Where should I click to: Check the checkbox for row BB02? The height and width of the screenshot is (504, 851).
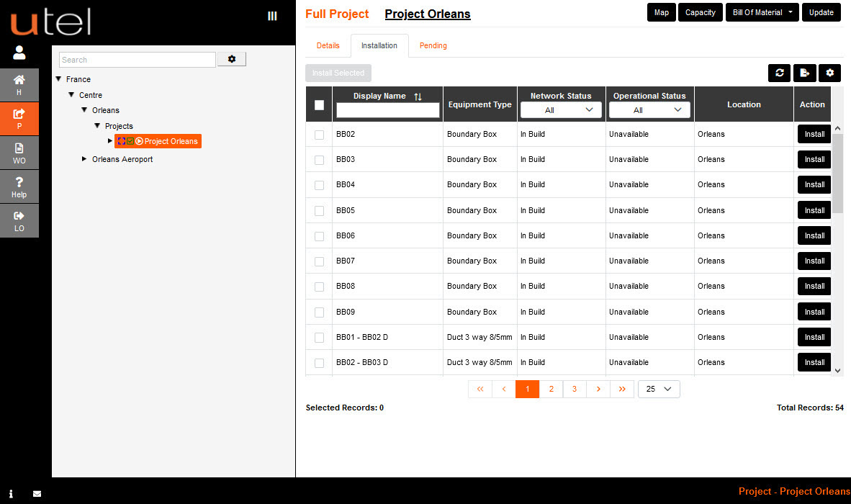(319, 134)
